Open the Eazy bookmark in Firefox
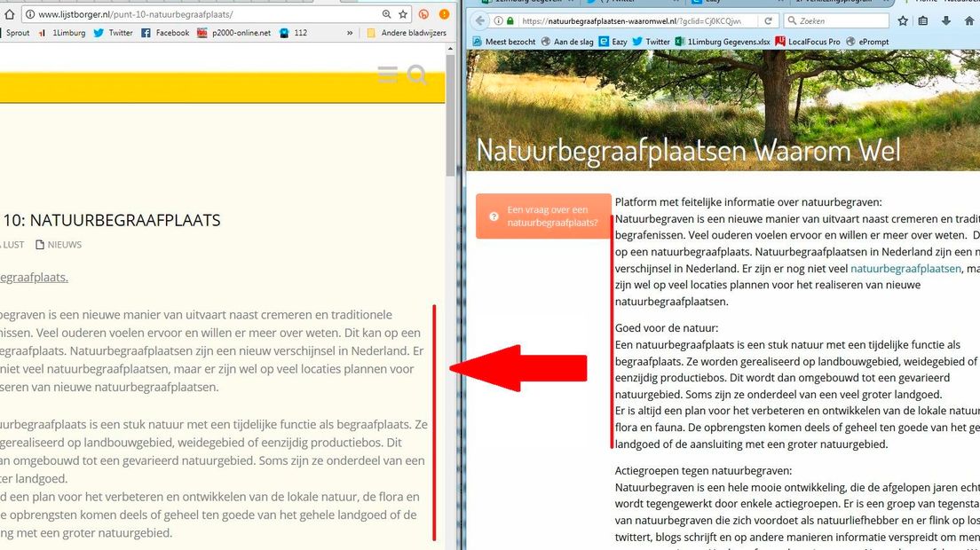The image size is (980, 550). click(612, 41)
